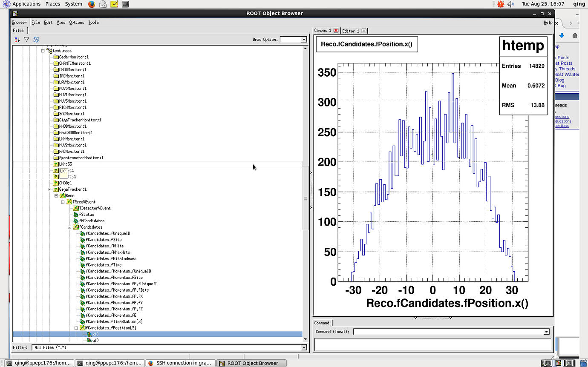Open the Filter file type dropdown

[304, 347]
